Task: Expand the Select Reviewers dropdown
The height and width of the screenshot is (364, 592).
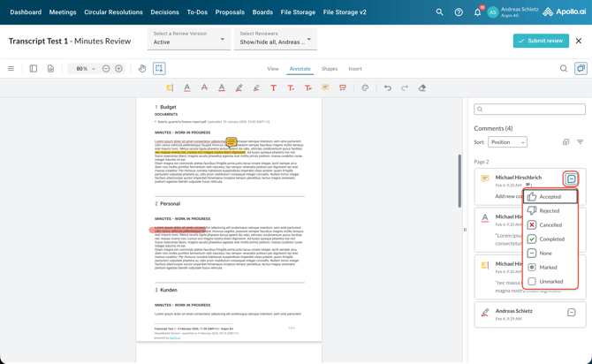Action: pos(275,39)
